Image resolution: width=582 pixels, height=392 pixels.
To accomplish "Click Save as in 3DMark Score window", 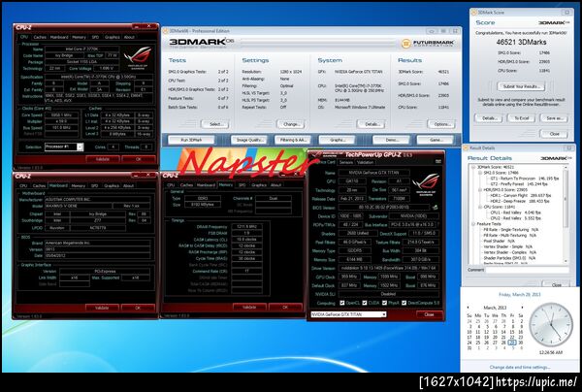I will [x=554, y=118].
